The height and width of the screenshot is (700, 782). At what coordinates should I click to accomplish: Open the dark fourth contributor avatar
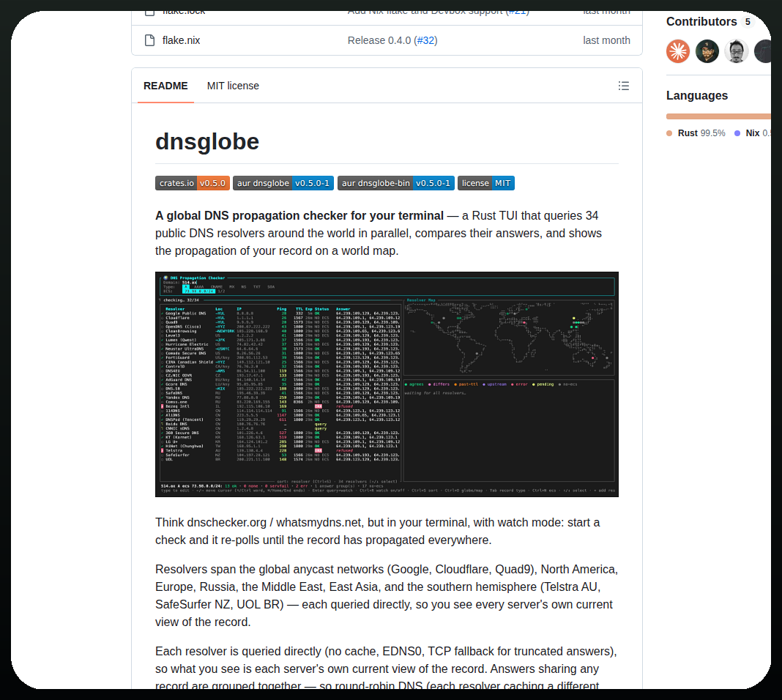[763, 51]
